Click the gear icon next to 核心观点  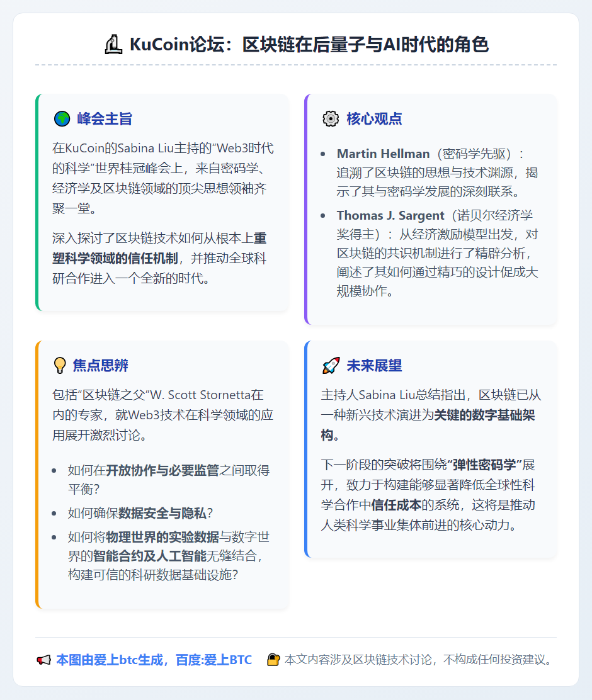pyautogui.click(x=331, y=119)
